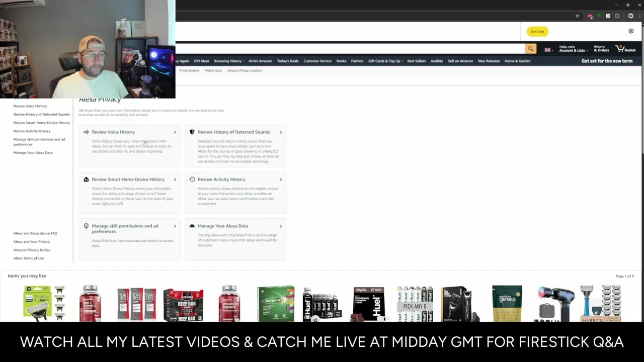The height and width of the screenshot is (362, 644).
Task: Go to Returns & Orders
Action: point(601,49)
